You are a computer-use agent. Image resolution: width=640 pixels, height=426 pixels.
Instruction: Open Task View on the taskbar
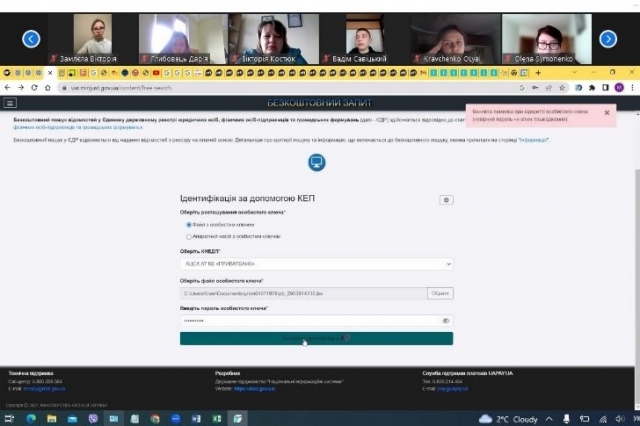click(x=9, y=419)
